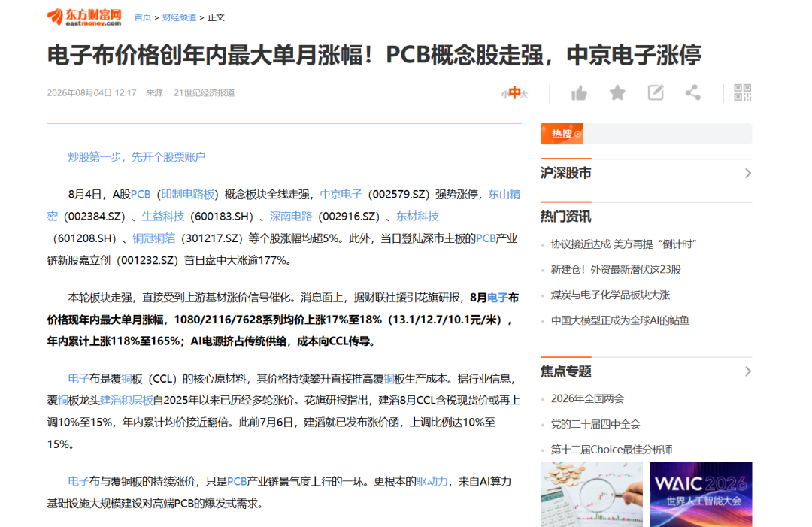This screenshot has height=527, width=812.
Task: Open the 生益科技 stock link
Action: tap(163, 216)
